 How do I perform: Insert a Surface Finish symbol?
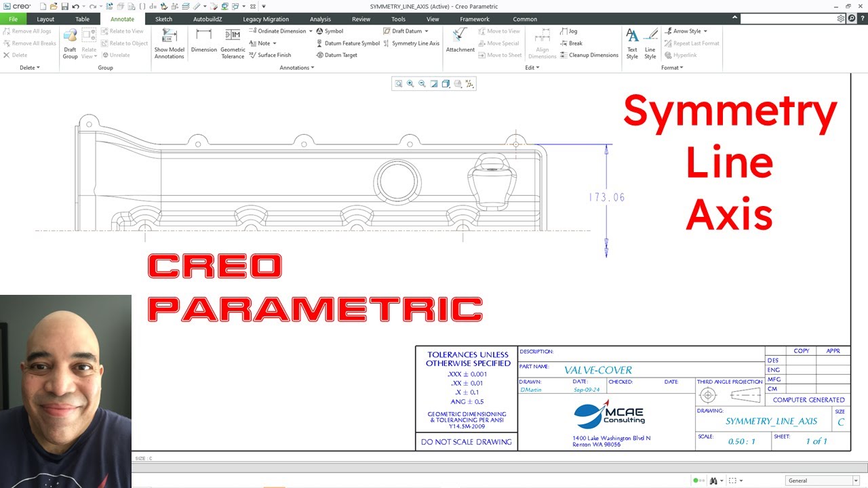[x=270, y=55]
